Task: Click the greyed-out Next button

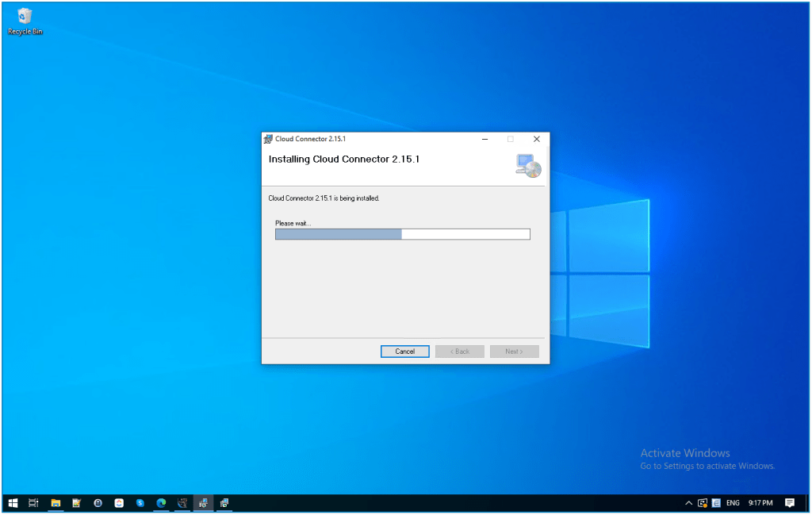Action: coord(514,352)
